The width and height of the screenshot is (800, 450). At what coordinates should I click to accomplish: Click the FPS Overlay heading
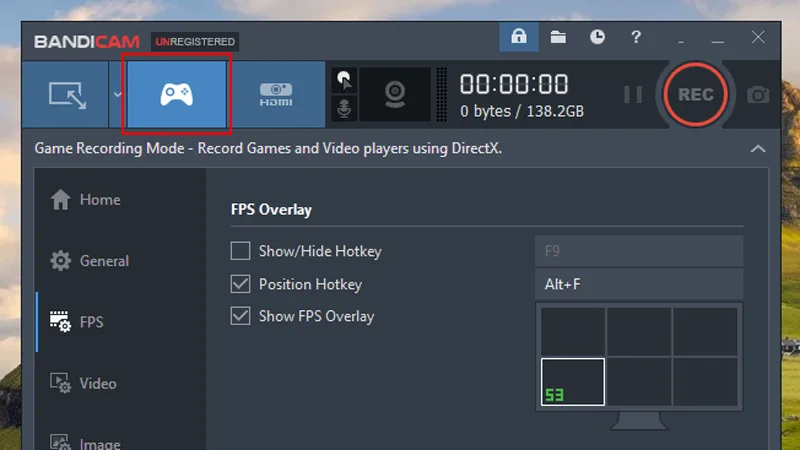[271, 210]
